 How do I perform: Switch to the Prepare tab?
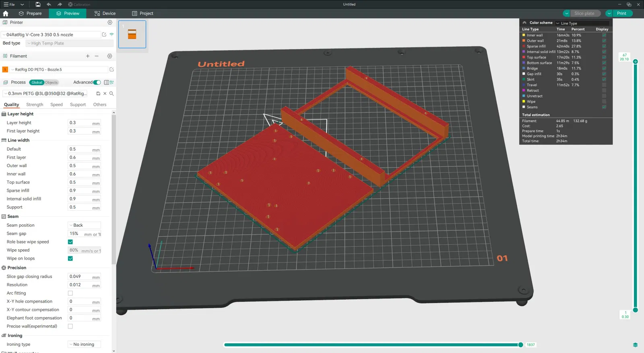[30, 13]
